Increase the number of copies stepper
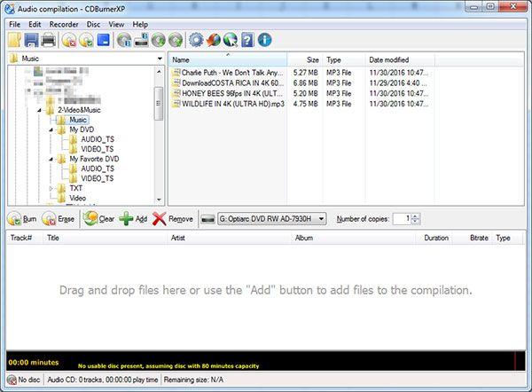Viewport: 532px width, 392px height. coord(414,216)
